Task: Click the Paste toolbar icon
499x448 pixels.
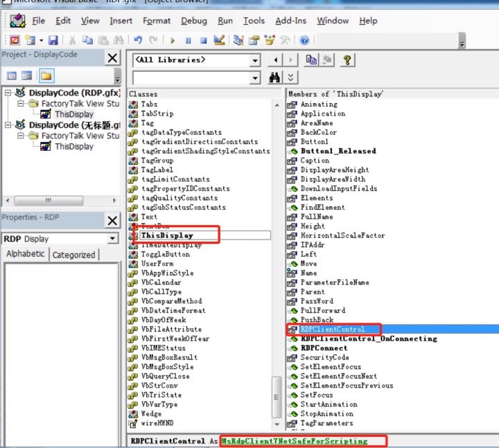Action: [103, 40]
